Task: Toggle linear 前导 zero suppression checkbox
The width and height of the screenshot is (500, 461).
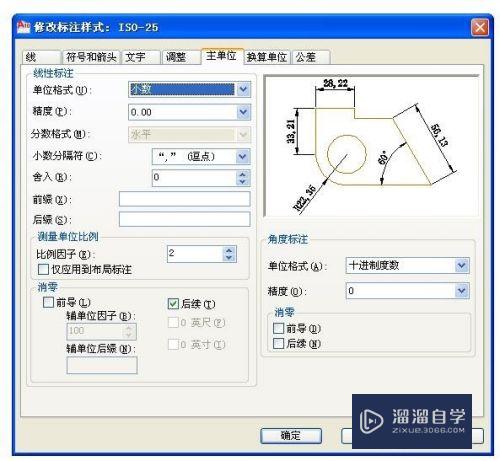Action: (48, 302)
